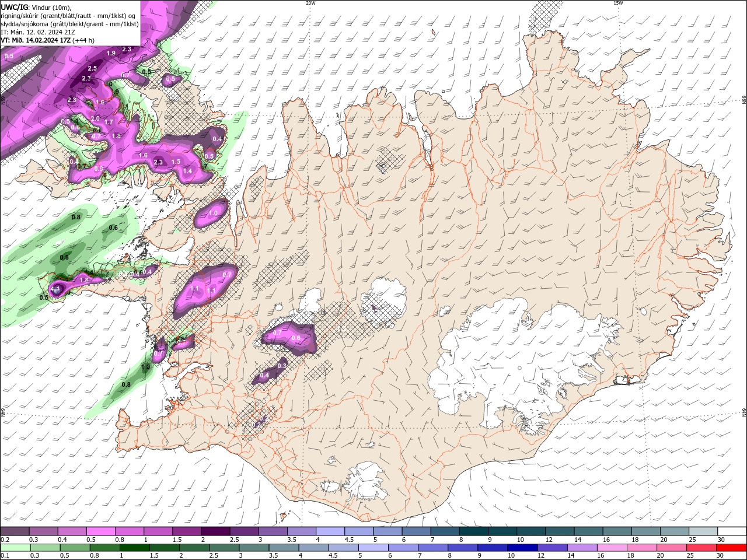
Task: Select rain scale swatch between 4.5 and 5
Action: [343, 548]
